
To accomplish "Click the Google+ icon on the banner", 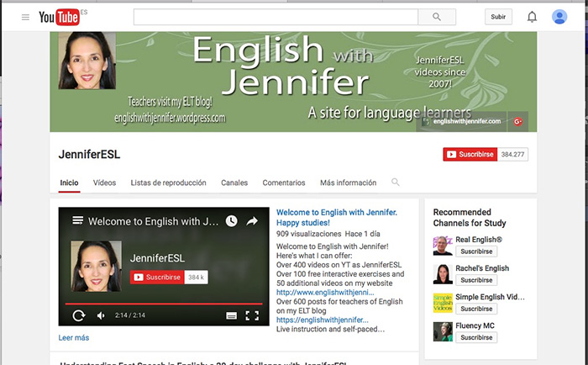I will [x=518, y=121].
